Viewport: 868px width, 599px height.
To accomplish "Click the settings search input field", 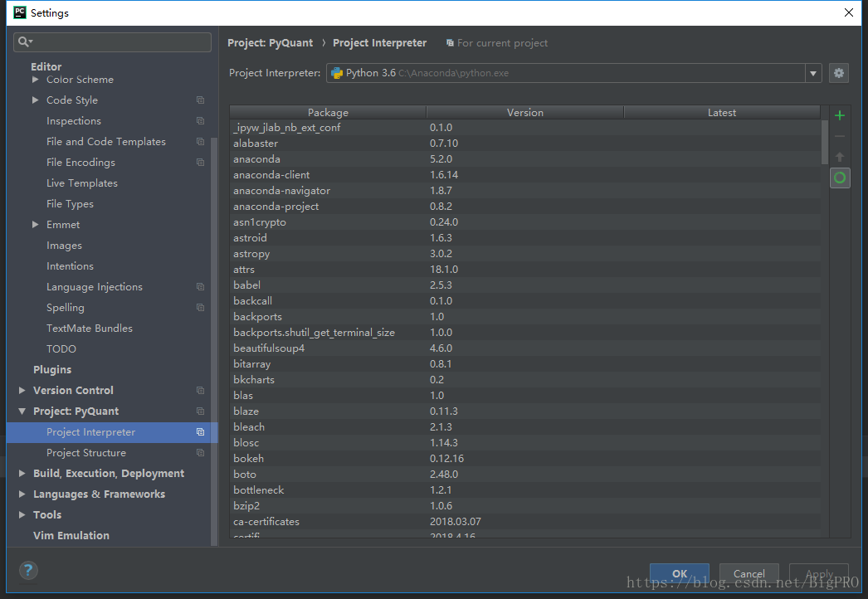I will click(x=112, y=42).
